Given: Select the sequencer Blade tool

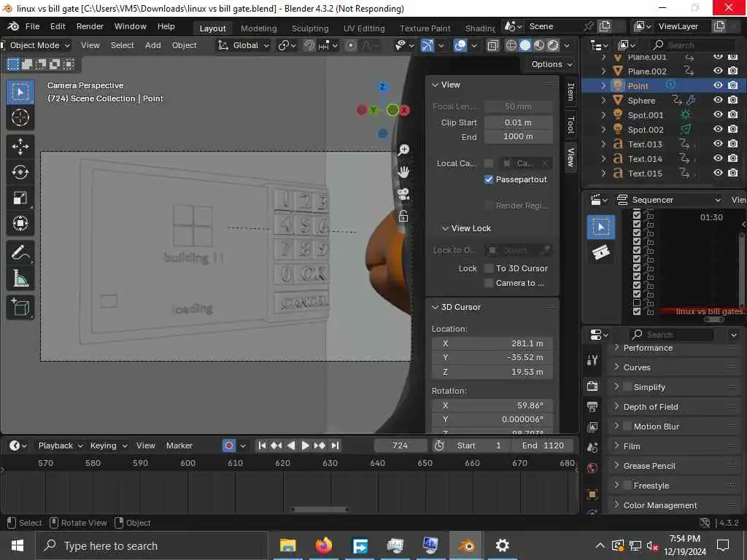Looking at the screenshot, I should pos(601,252).
